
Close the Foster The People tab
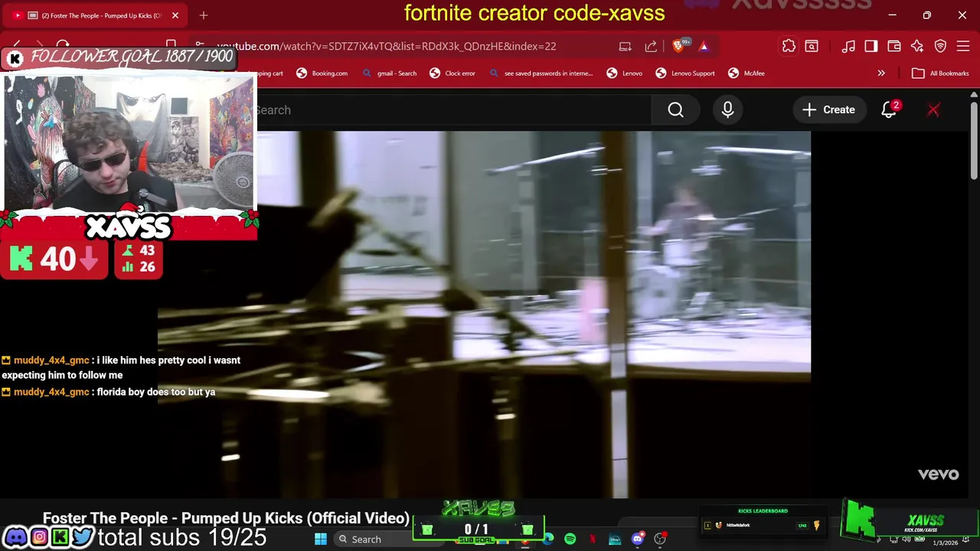click(175, 15)
